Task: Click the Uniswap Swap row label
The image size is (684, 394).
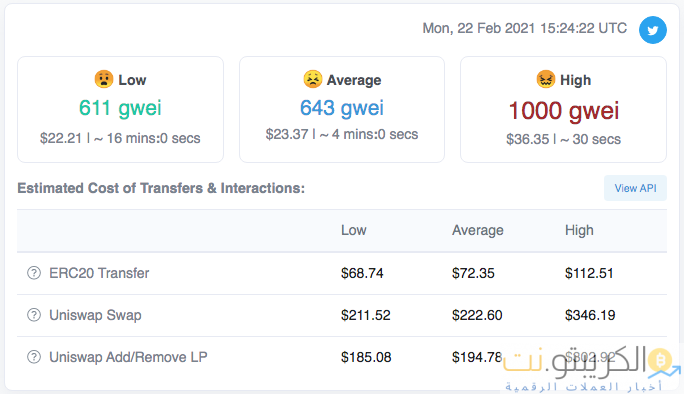Action: pos(95,315)
